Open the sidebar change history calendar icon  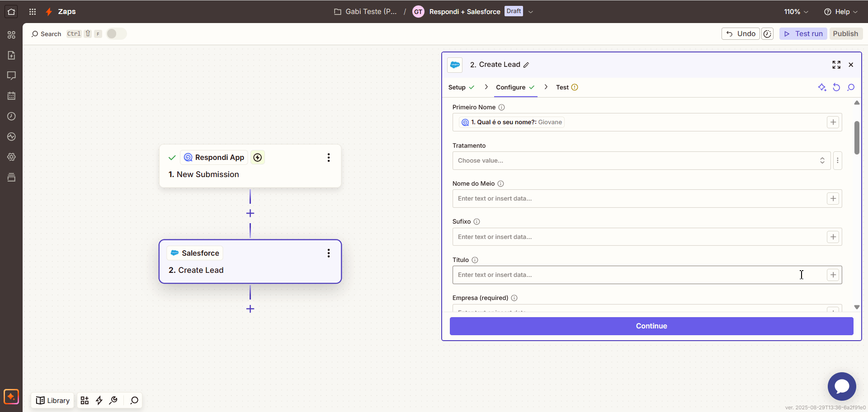(11, 96)
